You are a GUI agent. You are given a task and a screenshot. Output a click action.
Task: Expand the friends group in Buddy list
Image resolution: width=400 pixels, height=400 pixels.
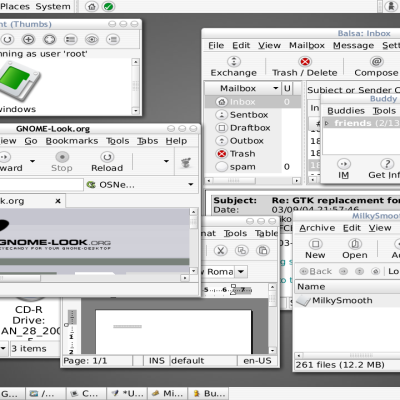(x=327, y=123)
